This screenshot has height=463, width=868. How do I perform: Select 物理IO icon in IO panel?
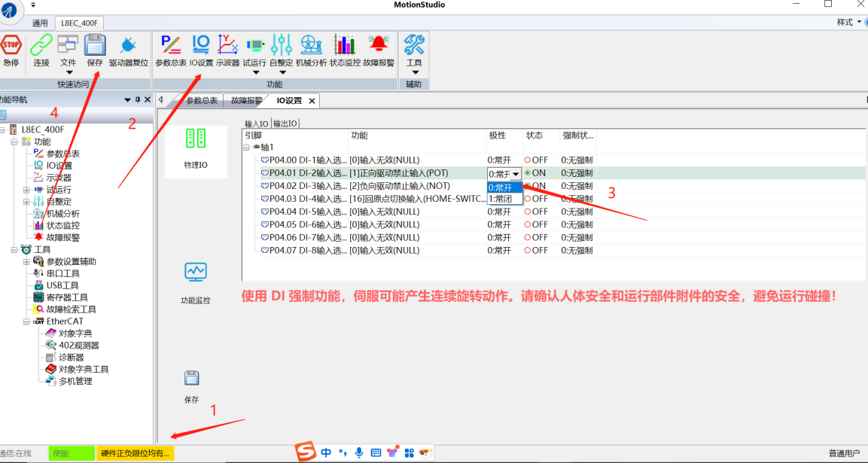click(x=196, y=139)
